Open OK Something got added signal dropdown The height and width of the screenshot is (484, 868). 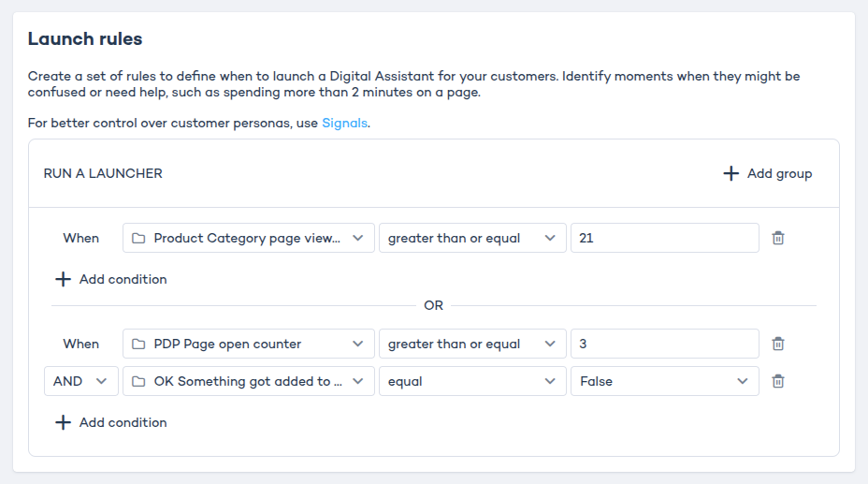(248, 381)
